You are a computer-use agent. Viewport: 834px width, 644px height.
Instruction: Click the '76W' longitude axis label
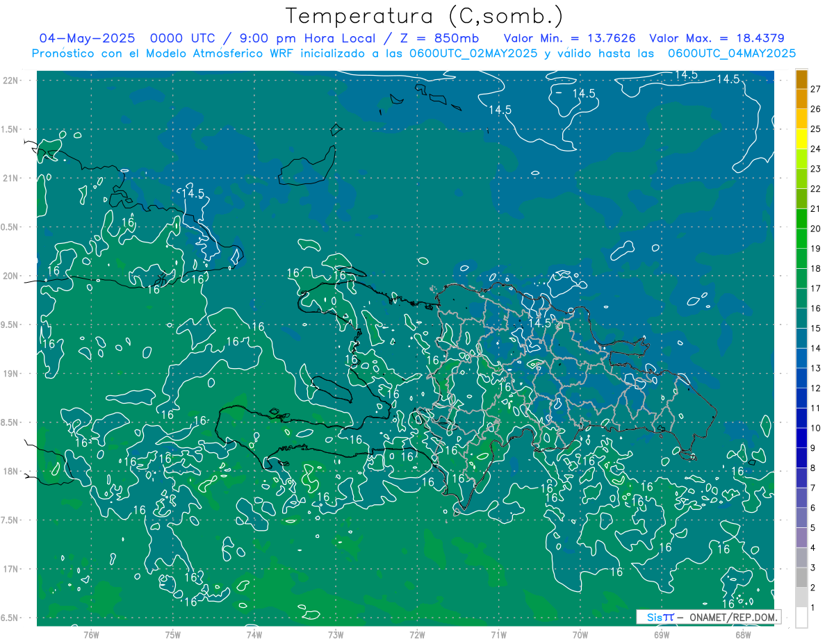[x=91, y=635]
